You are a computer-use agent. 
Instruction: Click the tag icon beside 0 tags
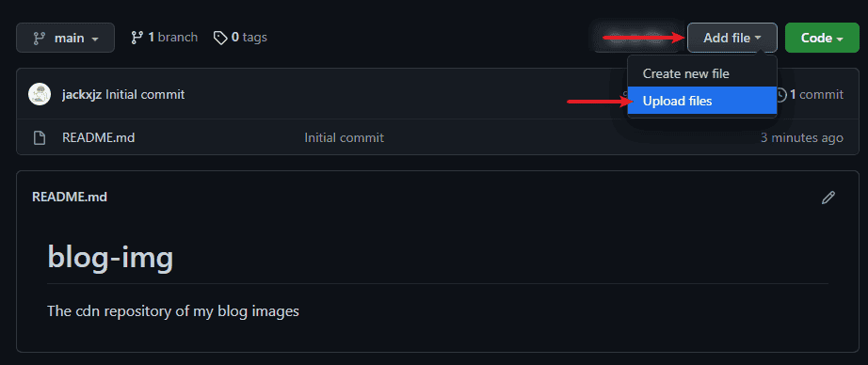pos(220,38)
